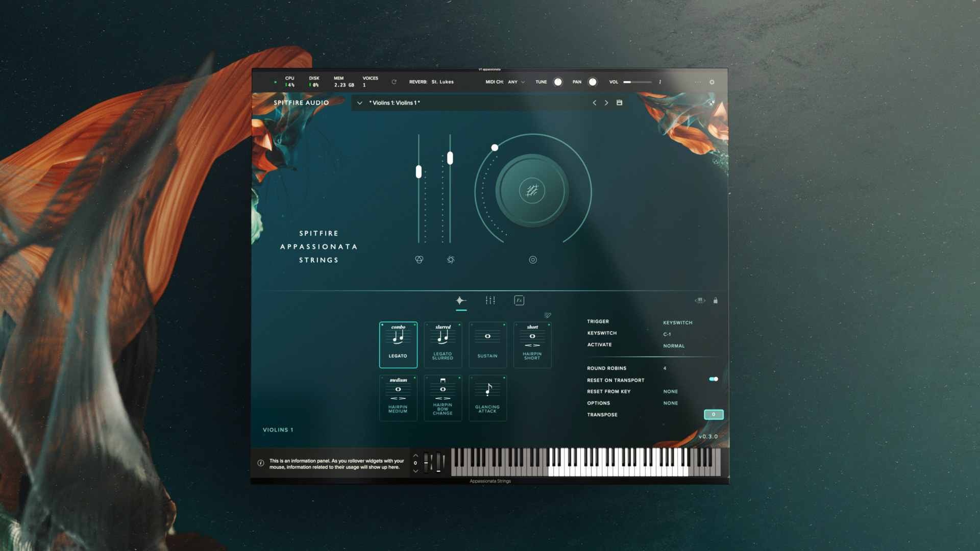Screen dimensions: 980x551
Task: Click the refresh icon beside VOICES
Action: click(x=394, y=82)
